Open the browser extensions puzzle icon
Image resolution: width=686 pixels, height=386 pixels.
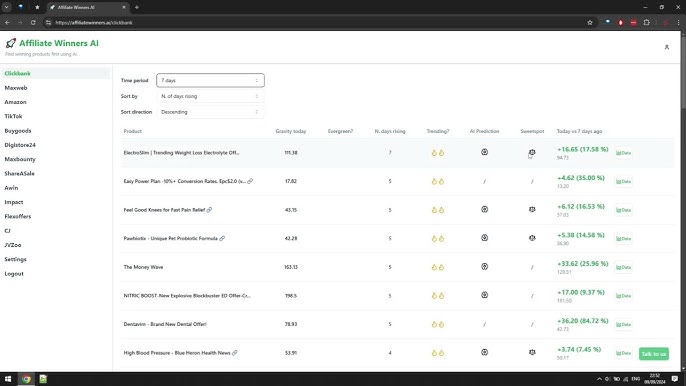tap(647, 22)
